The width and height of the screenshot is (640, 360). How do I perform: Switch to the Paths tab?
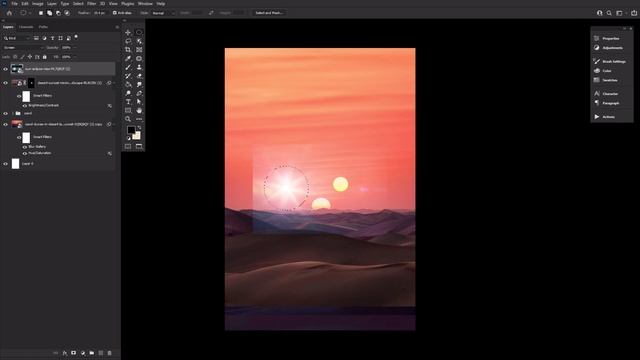pos(43,27)
